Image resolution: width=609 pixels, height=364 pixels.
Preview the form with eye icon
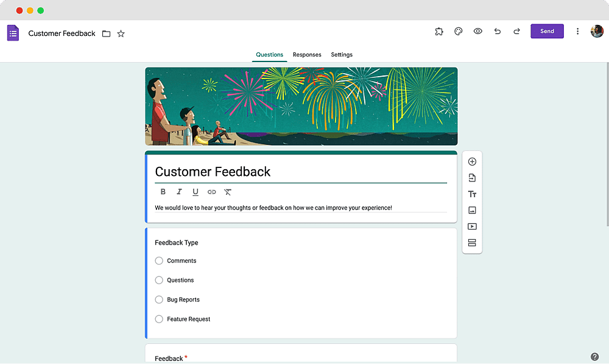coord(477,31)
